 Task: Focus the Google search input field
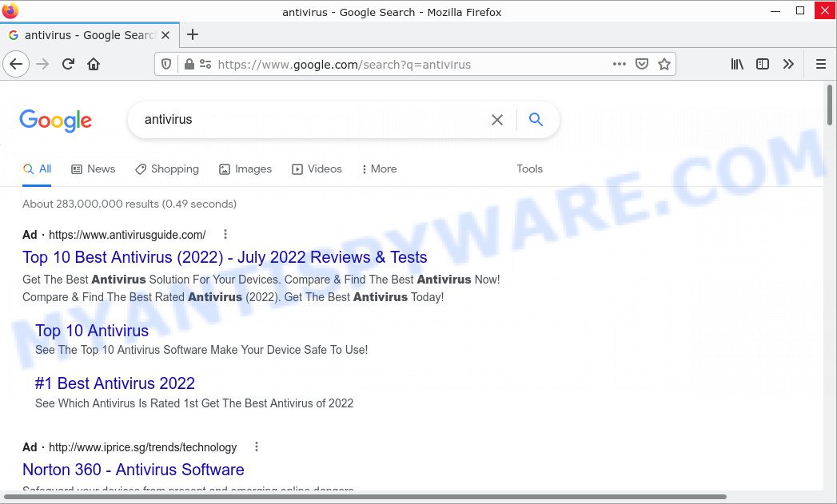click(313, 120)
